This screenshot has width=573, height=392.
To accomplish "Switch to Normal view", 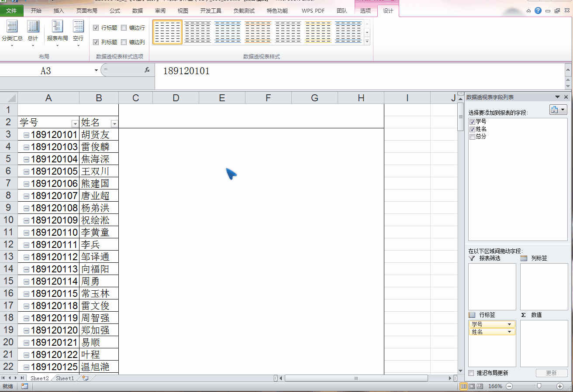I will pyautogui.click(x=464, y=386).
